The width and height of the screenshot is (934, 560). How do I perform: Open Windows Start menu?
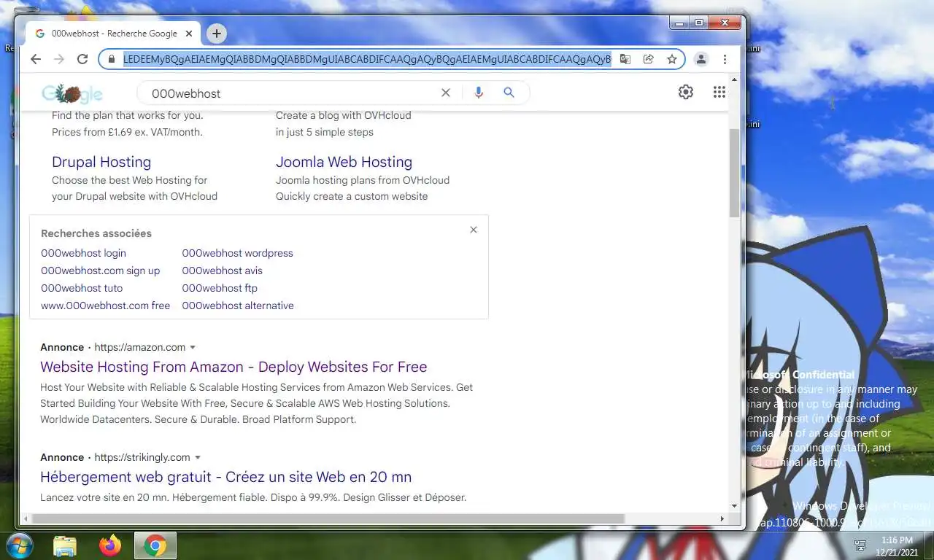coord(18,545)
